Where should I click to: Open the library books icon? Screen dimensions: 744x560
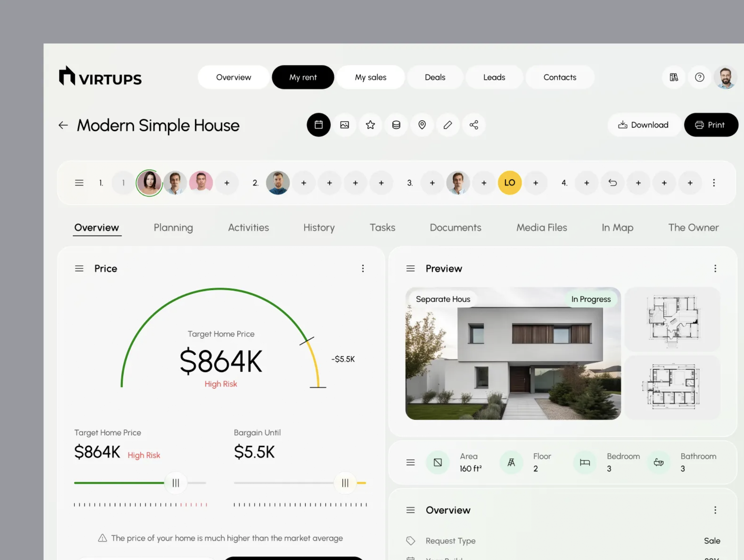pos(674,77)
